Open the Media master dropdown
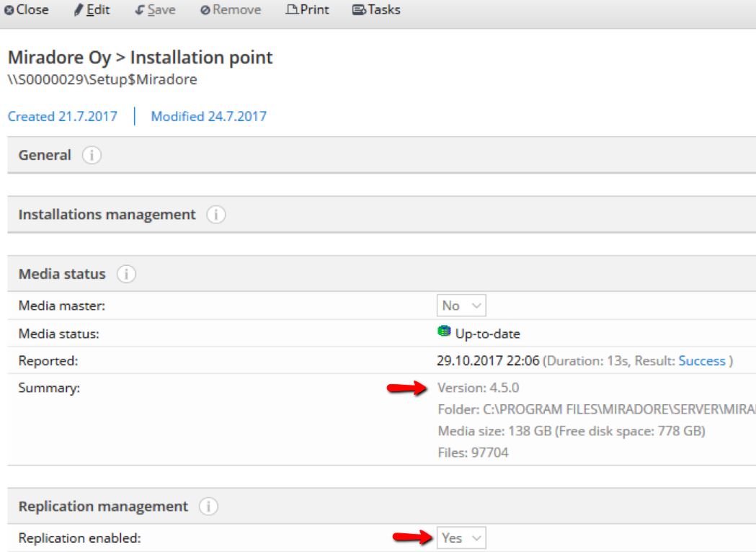Screen dimensions: 756x552 pos(461,306)
